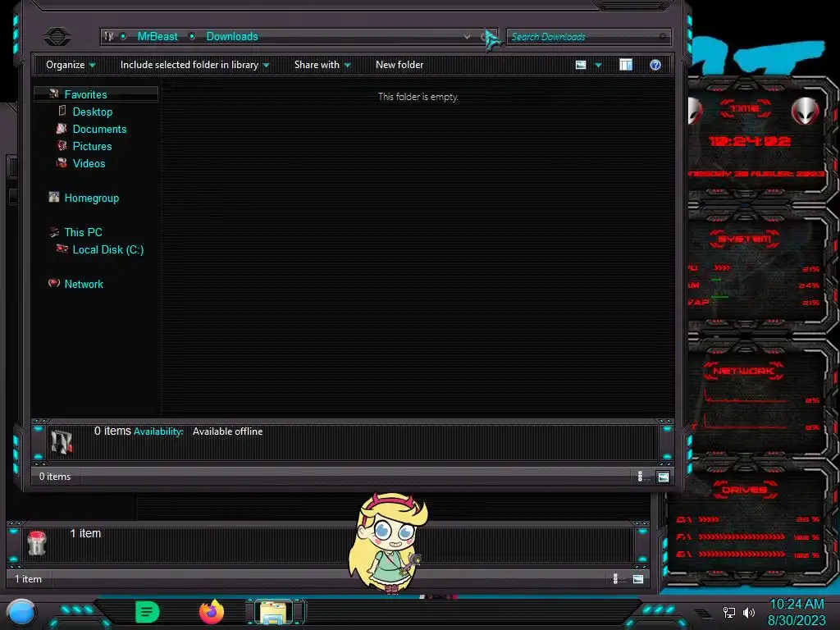
Task: Switch to large icons view in background window
Action: pyautogui.click(x=638, y=579)
